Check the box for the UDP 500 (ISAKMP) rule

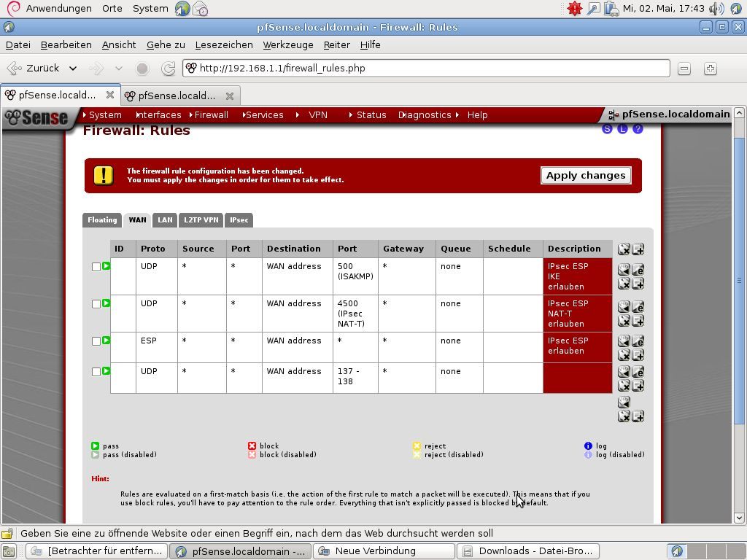pos(96,267)
